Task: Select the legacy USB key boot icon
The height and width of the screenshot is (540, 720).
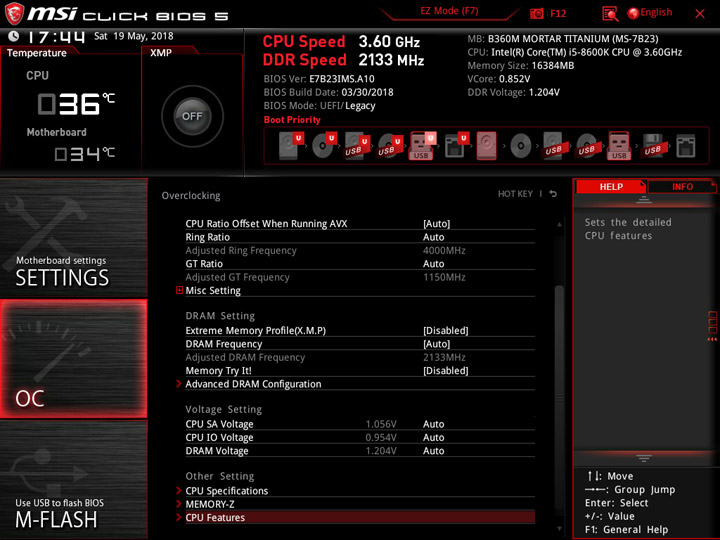Action: (619, 146)
